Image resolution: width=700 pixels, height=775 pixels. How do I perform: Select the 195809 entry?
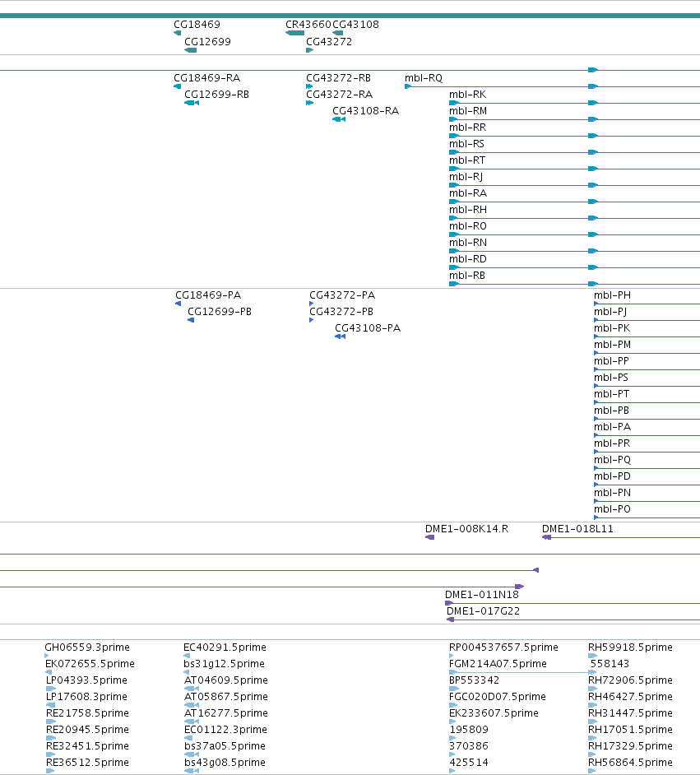coord(468,729)
